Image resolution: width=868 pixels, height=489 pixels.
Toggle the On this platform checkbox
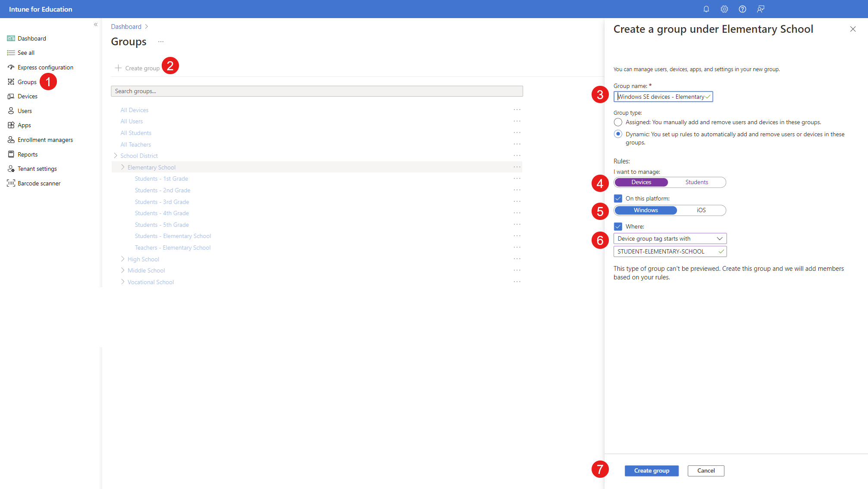click(618, 198)
